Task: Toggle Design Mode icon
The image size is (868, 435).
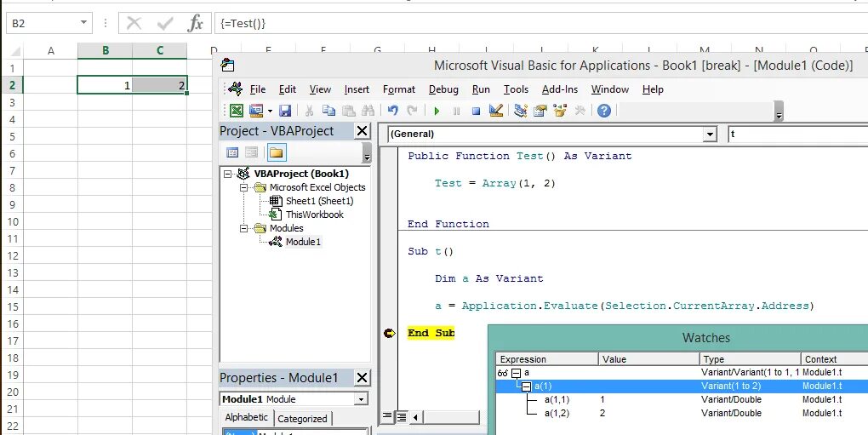Action: (x=495, y=111)
